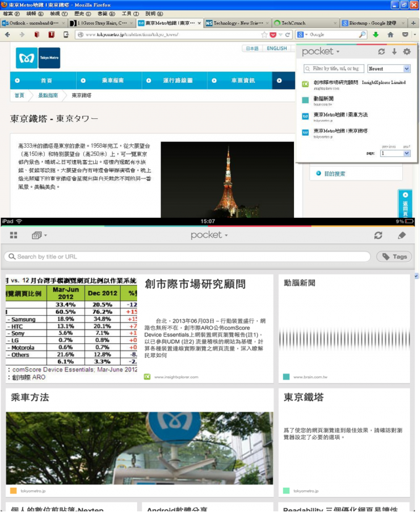Open the 說明 menu
Image resolution: width=420 pixels, height=512 pixels.
(154, 14)
